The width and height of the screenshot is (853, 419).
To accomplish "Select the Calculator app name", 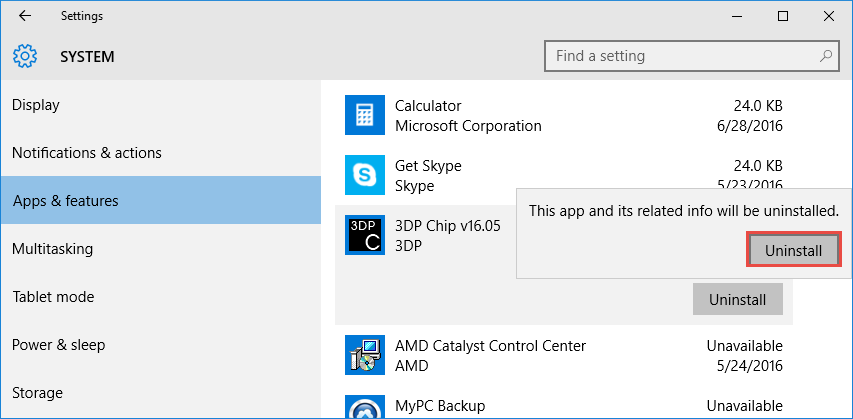I will 428,106.
